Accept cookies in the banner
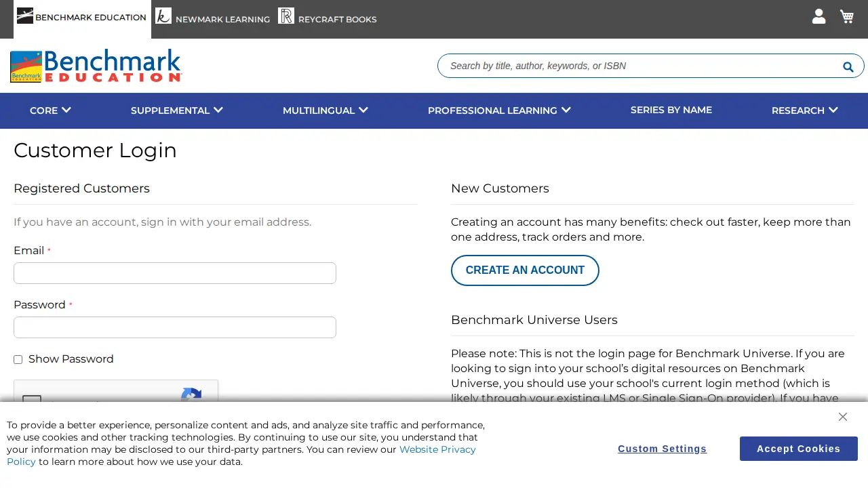This screenshot has width=868, height=488. pyautogui.click(x=799, y=449)
